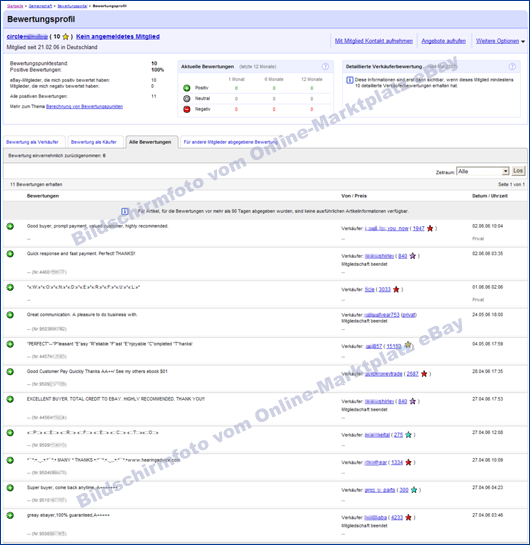Click turquoise star beside seller score 300
Screen dimensions: 530x545
coord(414,490)
